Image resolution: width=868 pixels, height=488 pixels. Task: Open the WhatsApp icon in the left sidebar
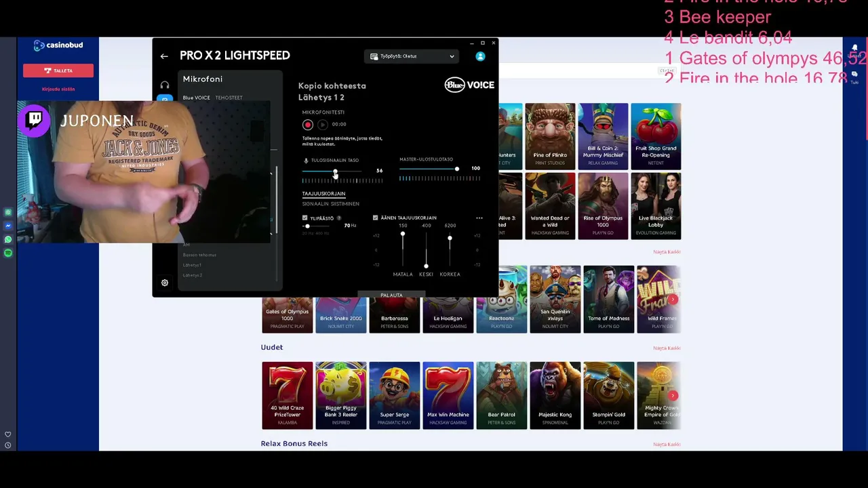click(8, 239)
